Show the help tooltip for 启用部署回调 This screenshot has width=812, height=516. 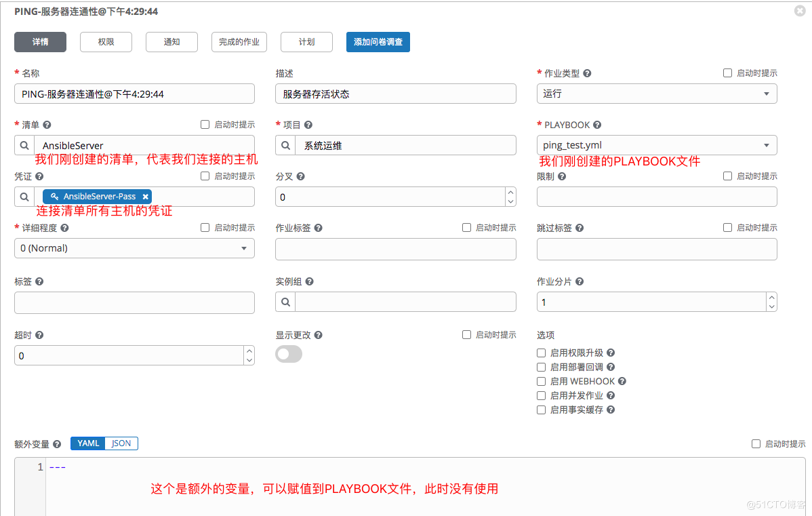click(611, 367)
